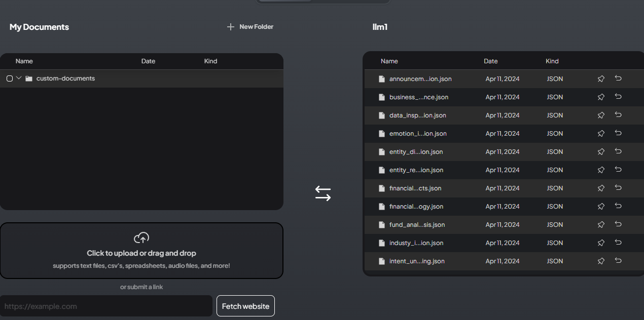Select business_...nce.json file name
The image size is (644, 320).
[x=419, y=97]
